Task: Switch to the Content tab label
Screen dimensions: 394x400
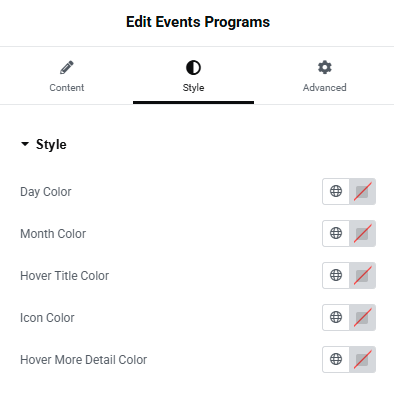Action: (67, 88)
